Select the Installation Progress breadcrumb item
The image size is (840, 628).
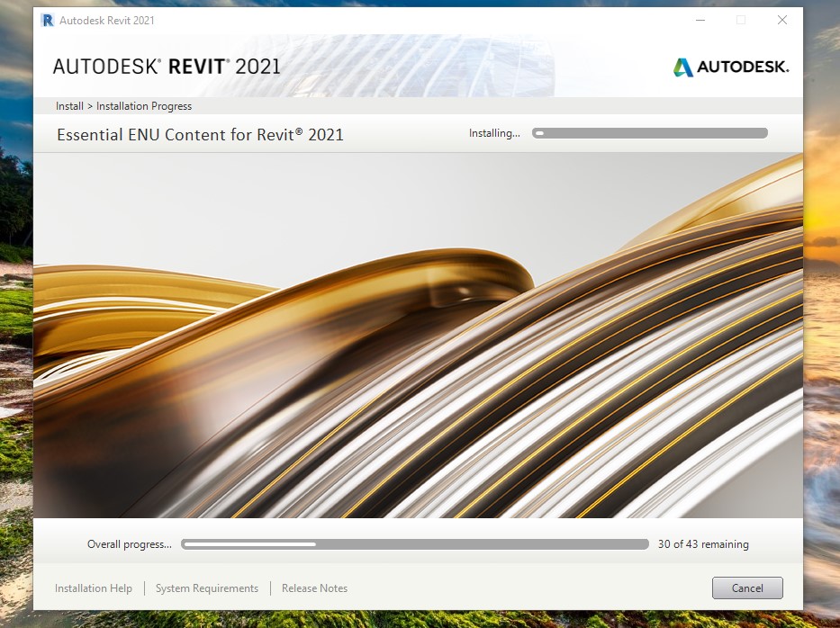pos(143,106)
